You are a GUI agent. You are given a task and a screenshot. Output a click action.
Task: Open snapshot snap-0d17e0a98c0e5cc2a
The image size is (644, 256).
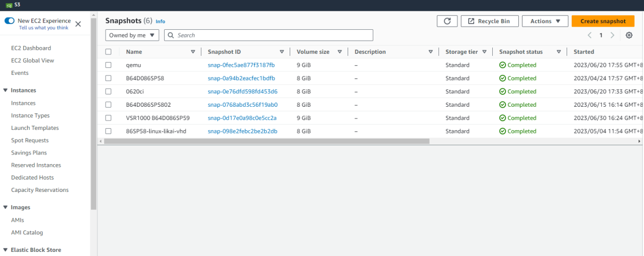(x=242, y=118)
